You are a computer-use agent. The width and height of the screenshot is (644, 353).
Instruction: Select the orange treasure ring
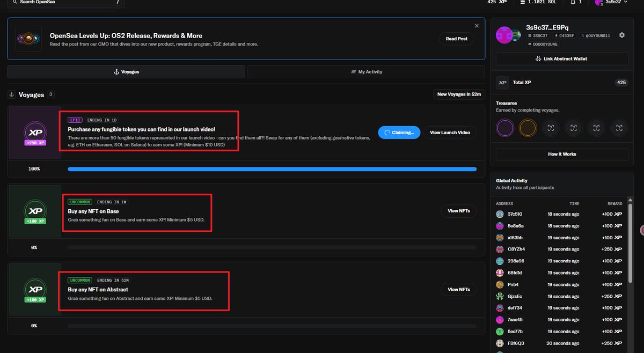[x=528, y=128]
